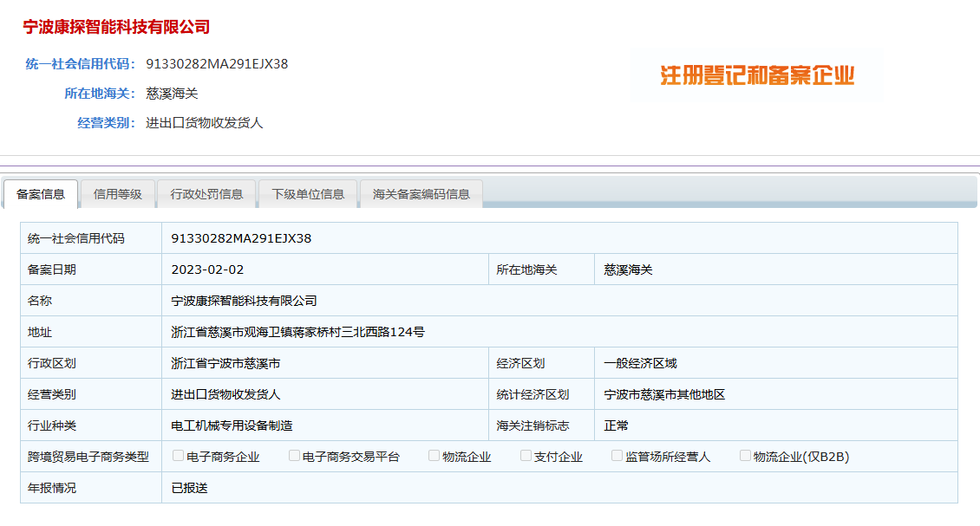Click the blue 经营类别 header label

click(107, 123)
